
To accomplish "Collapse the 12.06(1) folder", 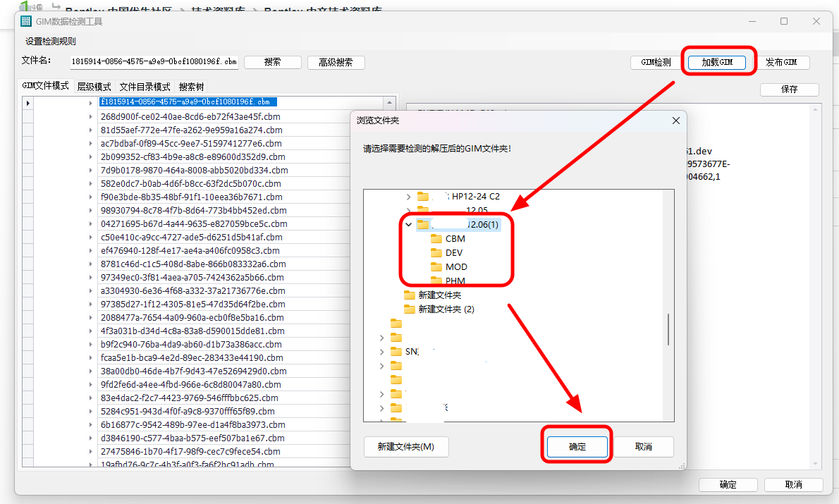I will pos(408,225).
